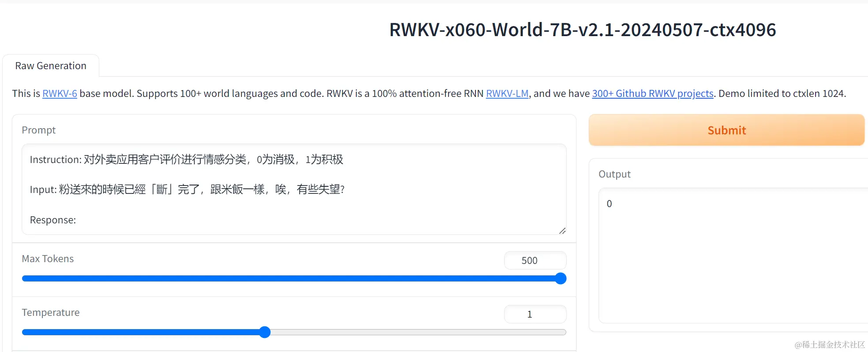868x352 pixels.
Task: Click the 'Input:' line in prompt
Action: tap(187, 189)
